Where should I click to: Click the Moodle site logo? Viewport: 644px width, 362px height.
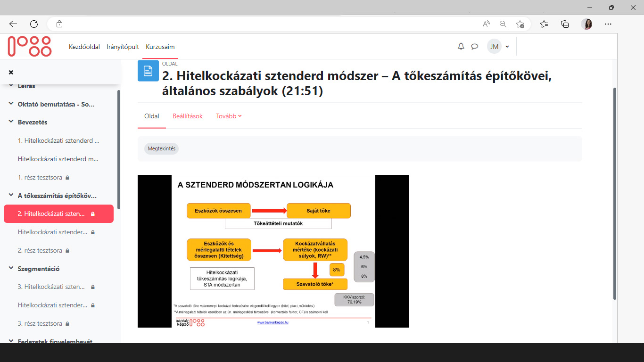(29, 46)
